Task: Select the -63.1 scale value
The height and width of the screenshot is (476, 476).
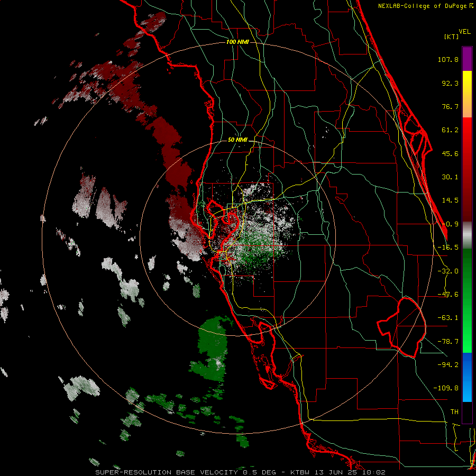Action: pos(448,318)
